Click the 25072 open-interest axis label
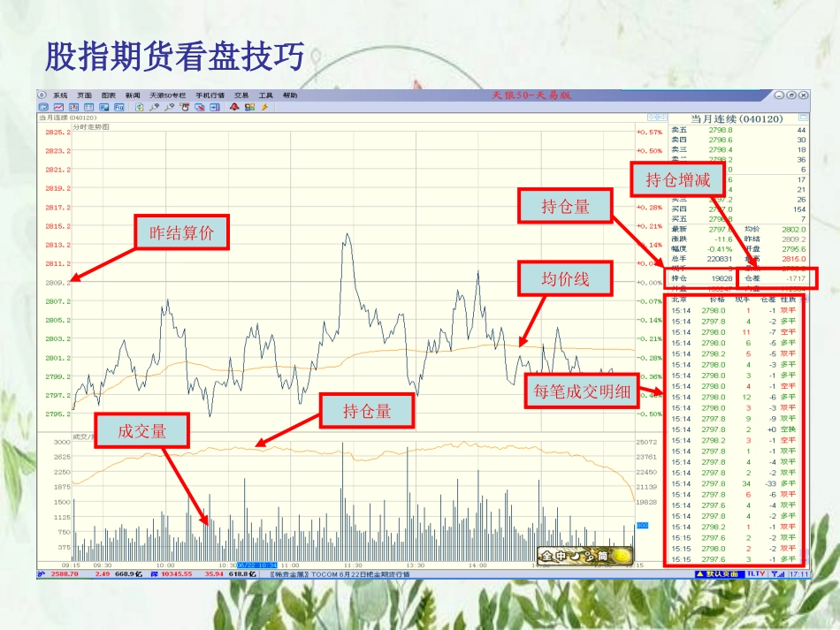840x630 pixels. (646, 442)
